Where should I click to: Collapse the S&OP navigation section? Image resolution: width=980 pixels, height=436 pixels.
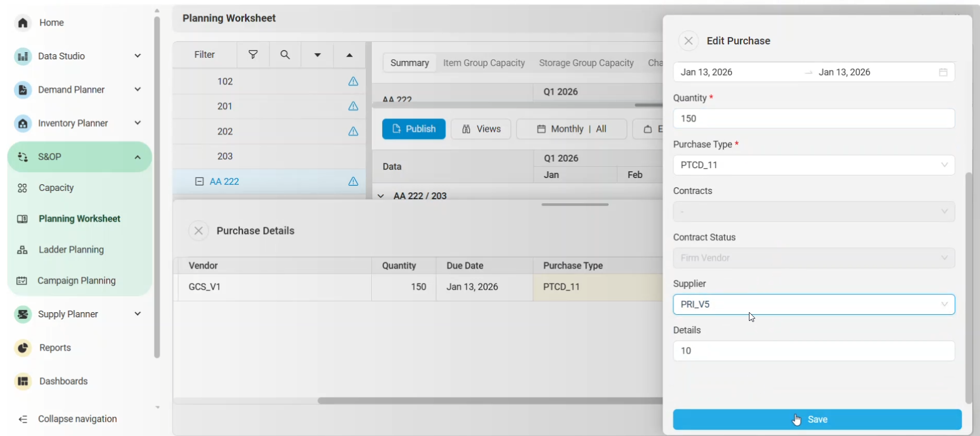138,157
